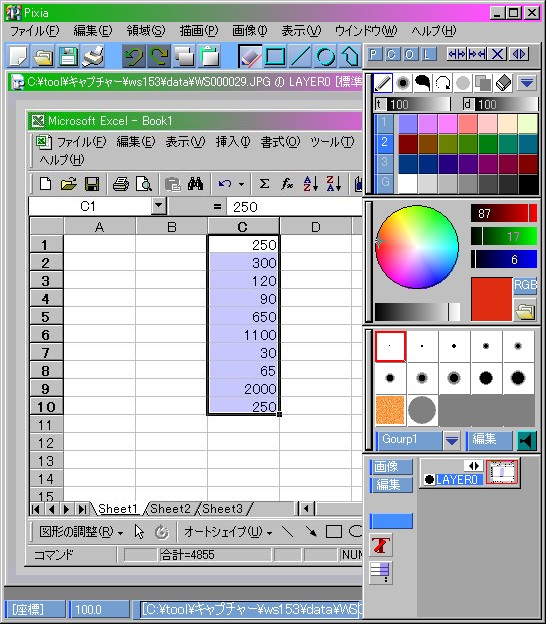Click the RGB mode button
The image size is (546, 624).
coord(525,286)
